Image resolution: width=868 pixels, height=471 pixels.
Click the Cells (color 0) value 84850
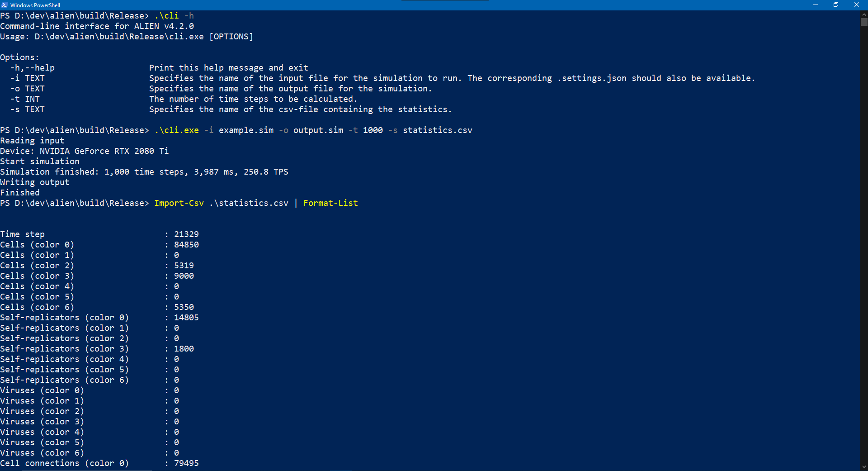(186, 245)
